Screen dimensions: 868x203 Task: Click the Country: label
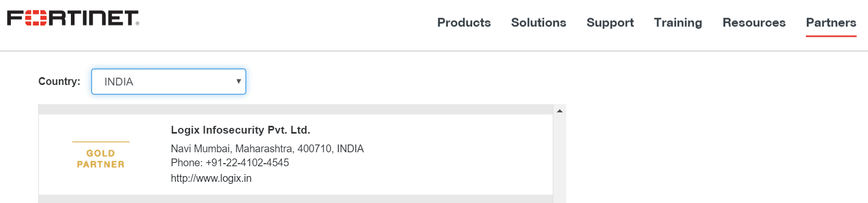click(59, 81)
